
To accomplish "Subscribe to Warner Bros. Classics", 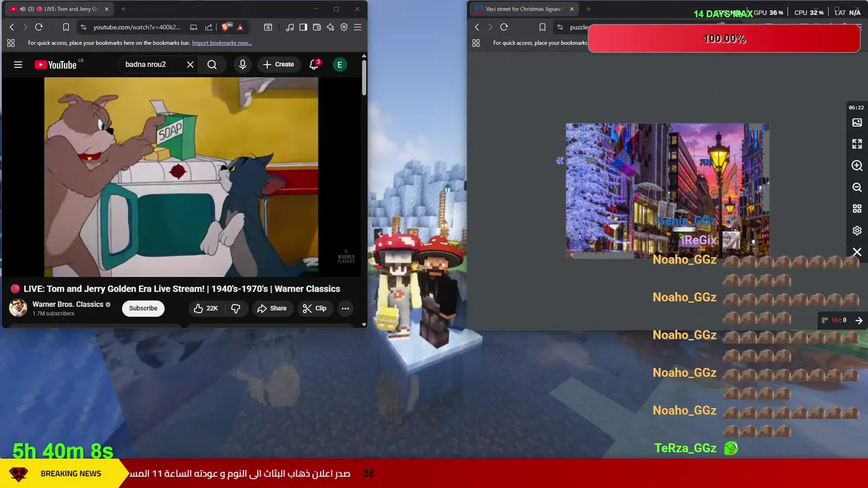I will pos(143,308).
